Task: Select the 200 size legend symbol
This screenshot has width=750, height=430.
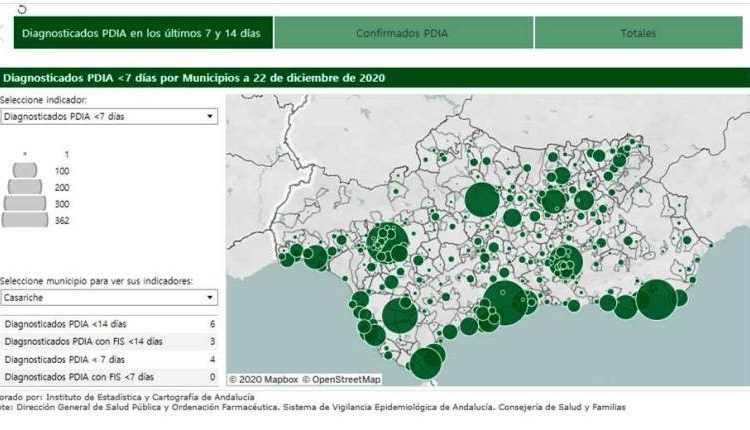Action: pos(25,187)
